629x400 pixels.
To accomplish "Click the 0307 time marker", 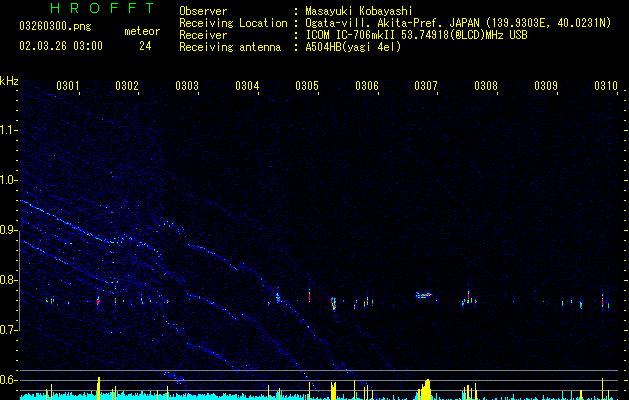I will (x=426, y=86).
